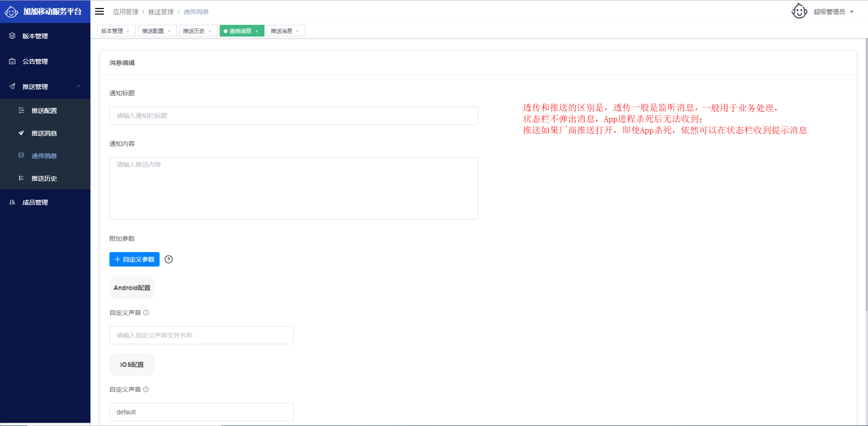Click the user avatar icon
This screenshot has width=868, height=426.
tap(799, 11)
